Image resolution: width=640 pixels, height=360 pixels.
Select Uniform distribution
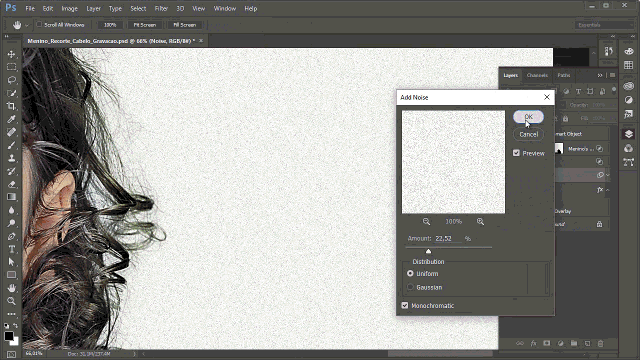(x=410, y=273)
